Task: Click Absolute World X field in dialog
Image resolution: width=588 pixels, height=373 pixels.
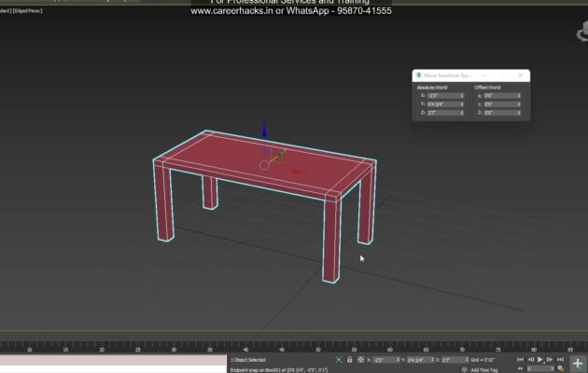Action: [x=442, y=95]
